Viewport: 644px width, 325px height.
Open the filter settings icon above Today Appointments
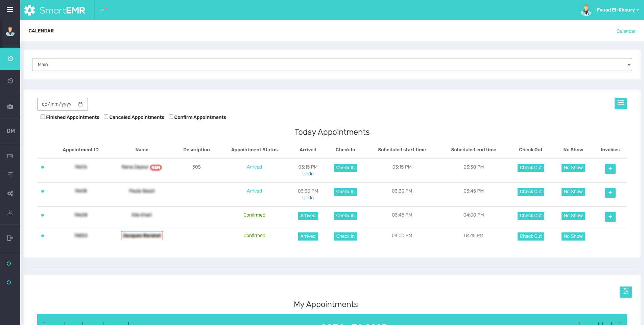click(620, 103)
